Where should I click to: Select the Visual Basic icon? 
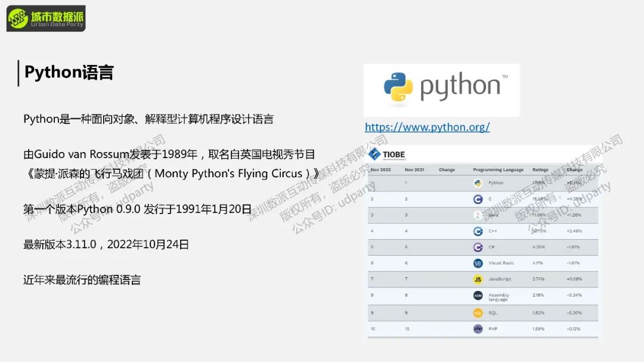point(478,263)
